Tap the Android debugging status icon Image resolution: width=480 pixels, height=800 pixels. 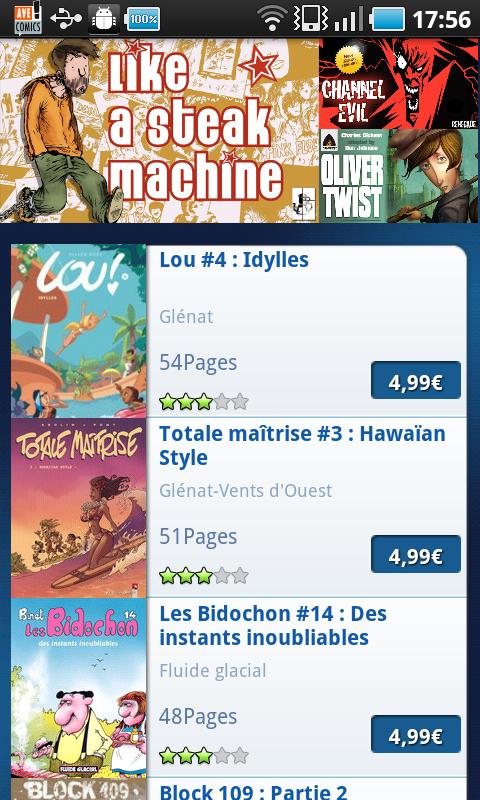point(104,19)
